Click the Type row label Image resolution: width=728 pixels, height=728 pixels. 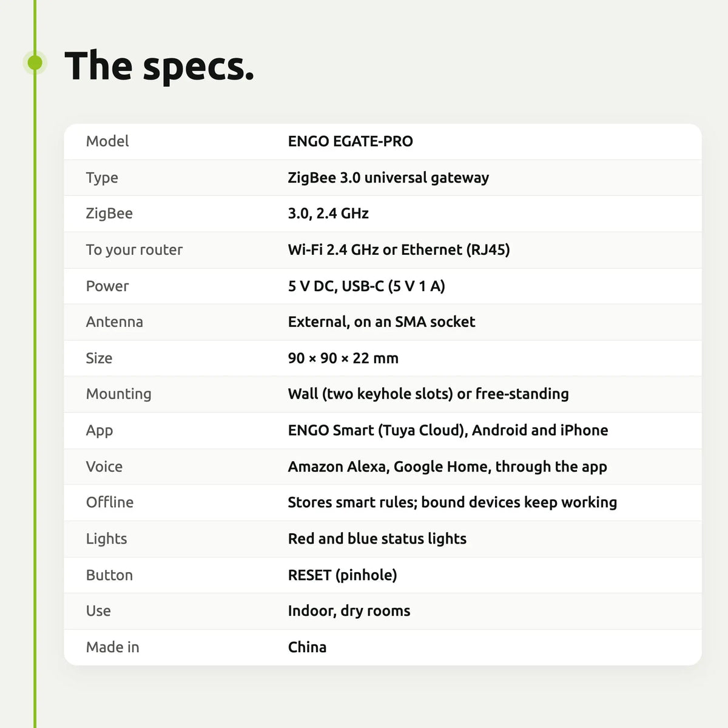[x=102, y=178]
